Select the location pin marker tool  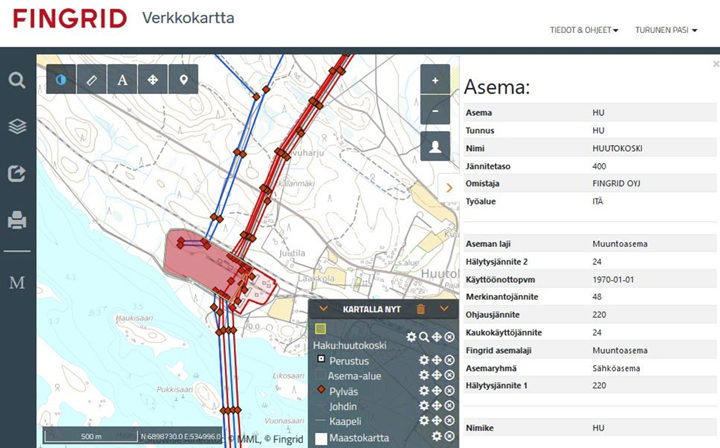point(184,79)
